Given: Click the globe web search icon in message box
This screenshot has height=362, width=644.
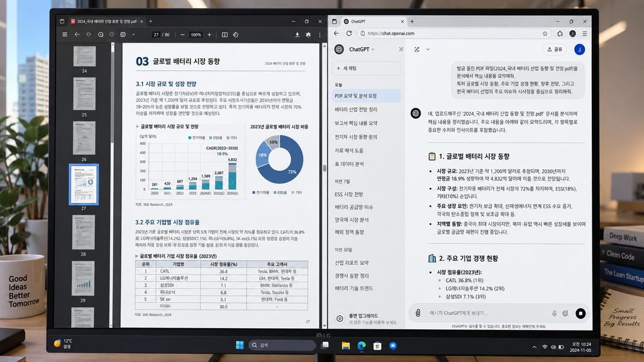Looking at the screenshot, I should tap(565, 313).
